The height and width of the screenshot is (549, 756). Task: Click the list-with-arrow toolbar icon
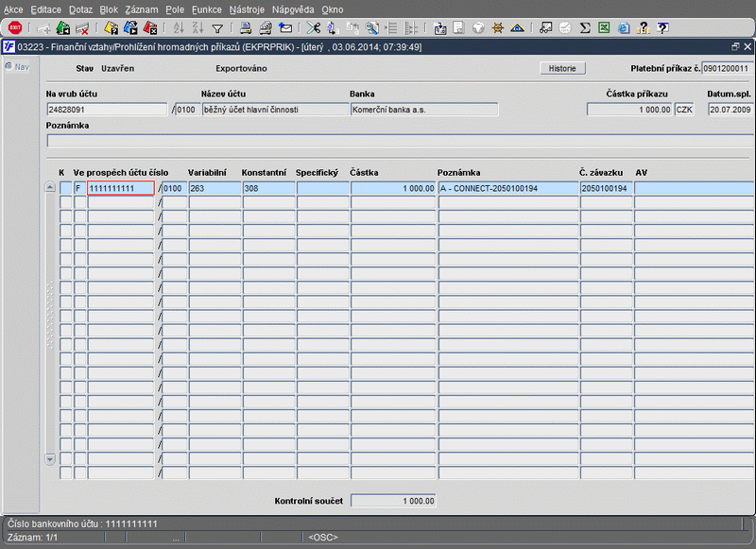click(x=391, y=28)
